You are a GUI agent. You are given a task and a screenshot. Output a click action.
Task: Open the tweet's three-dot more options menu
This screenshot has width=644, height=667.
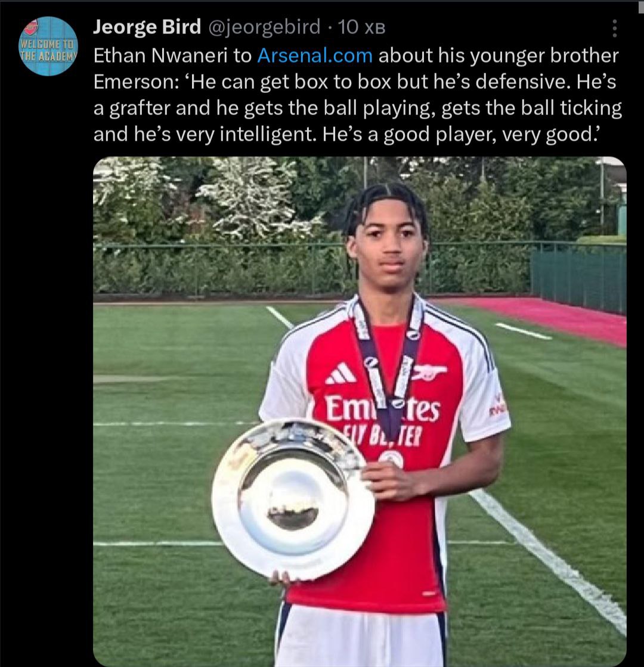tap(614, 28)
